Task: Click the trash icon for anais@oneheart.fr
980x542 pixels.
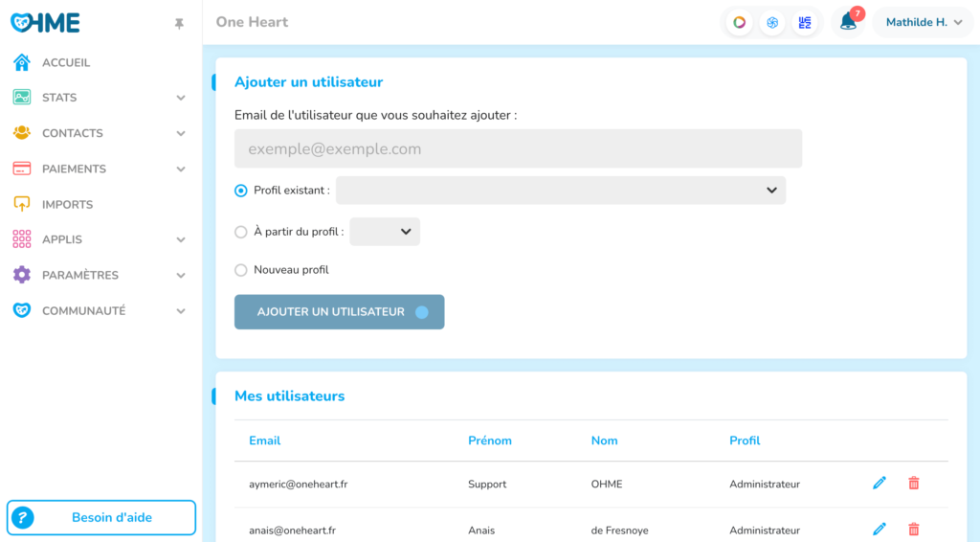Action: tap(913, 529)
